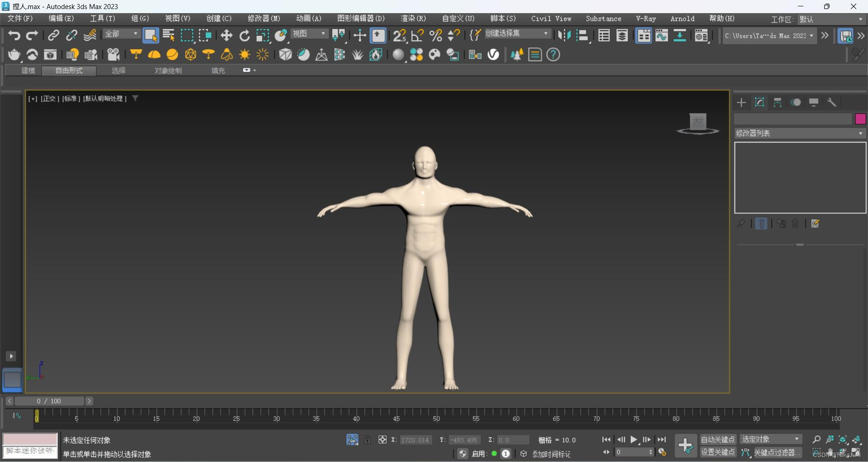Click the pink object color swatch

tap(860, 119)
